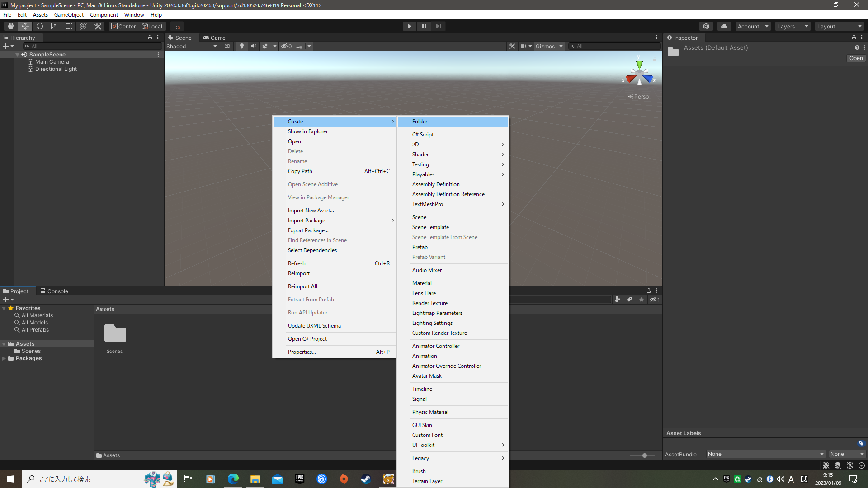The width and height of the screenshot is (868, 488).
Task: Click the Pause button
Action: (x=424, y=26)
